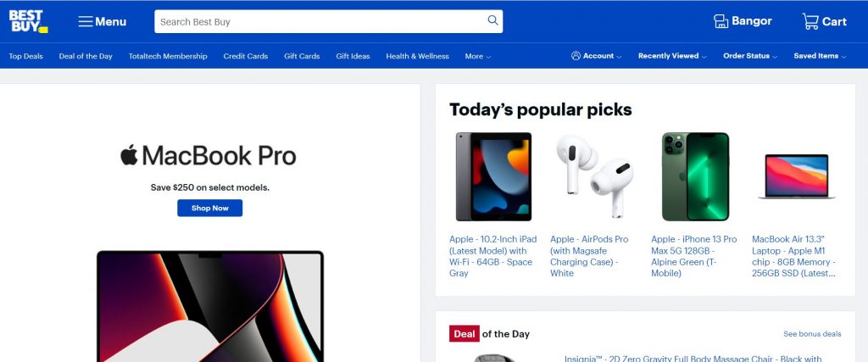
Task: Open Health & Wellness section
Action: tap(417, 57)
